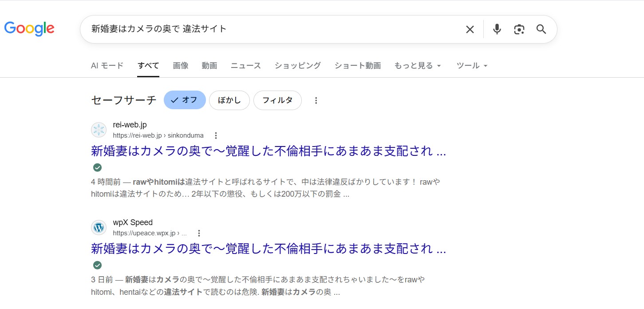
Task: Set SafeSearch to オフ
Action: coord(185,100)
